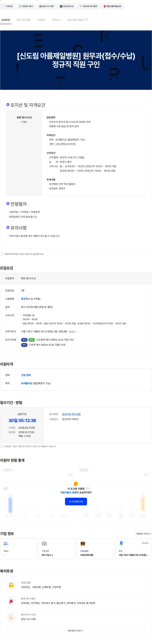Click the 점심 식사 지원 benefit tag
152x644 pixels.
click(x=46, y=6)
